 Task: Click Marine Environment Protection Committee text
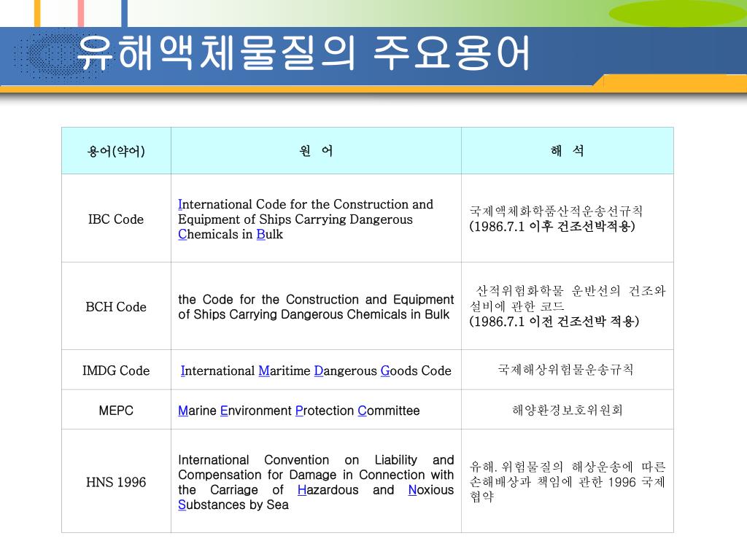(x=298, y=411)
